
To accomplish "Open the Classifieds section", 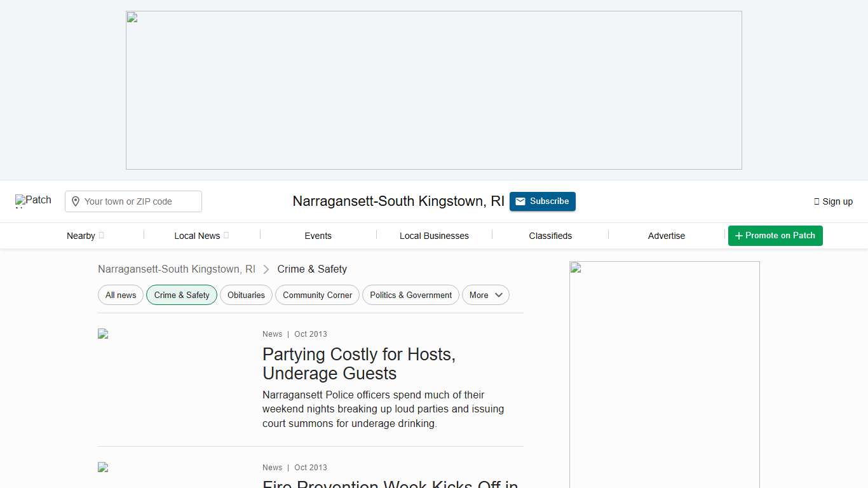I will click(x=550, y=236).
